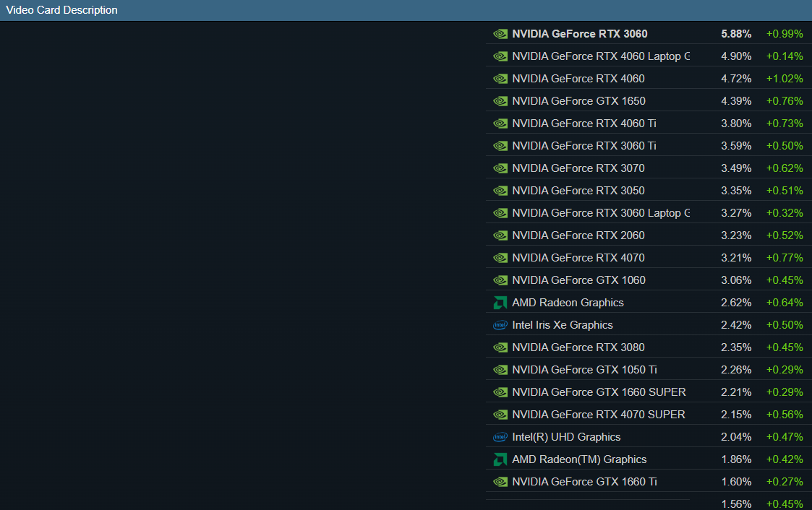Image resolution: width=812 pixels, height=510 pixels.
Task: Click the 1.56% share value
Action: (736, 503)
